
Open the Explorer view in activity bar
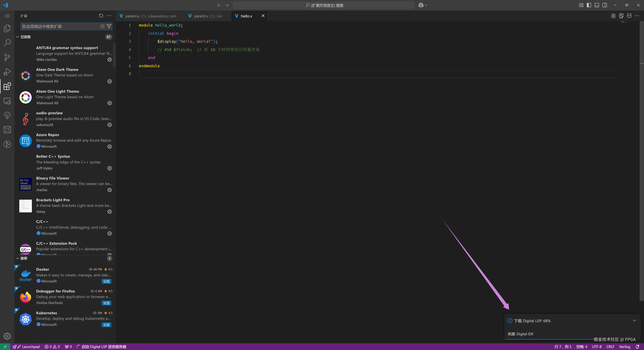[7, 28]
